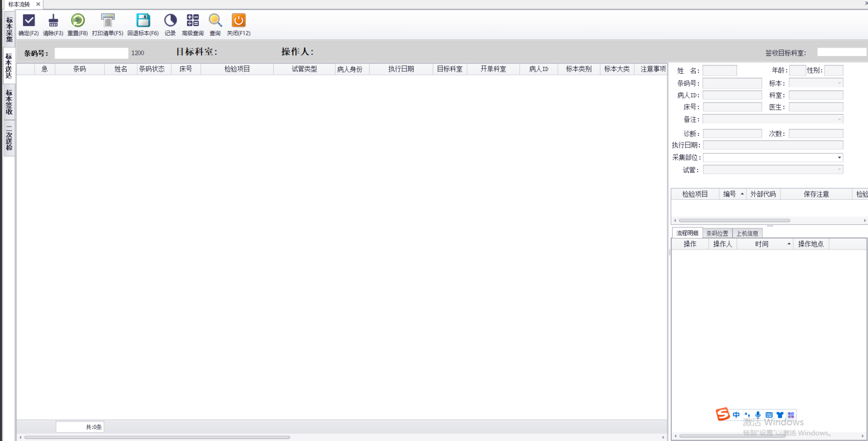The image size is (868, 441).
Task: Open the 备注 dropdown
Action: pyautogui.click(x=839, y=119)
